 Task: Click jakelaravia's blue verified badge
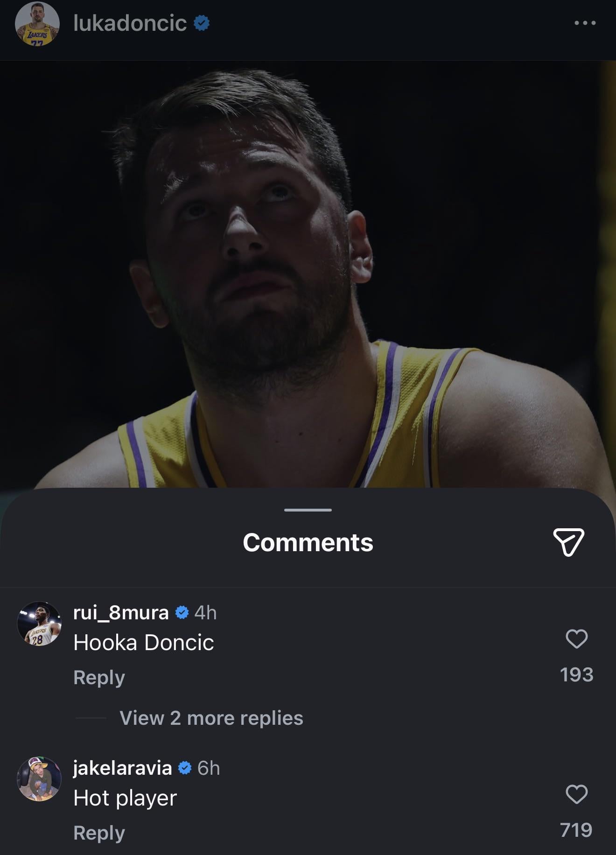tap(185, 768)
